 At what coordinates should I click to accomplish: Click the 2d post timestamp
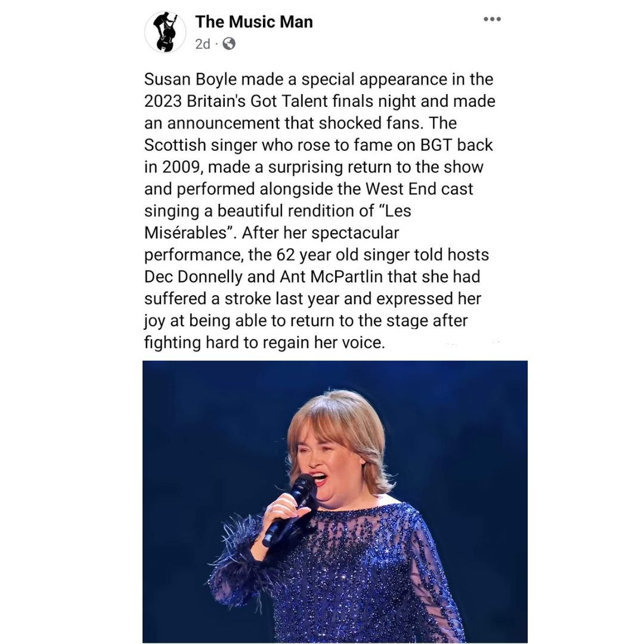pos(202,44)
